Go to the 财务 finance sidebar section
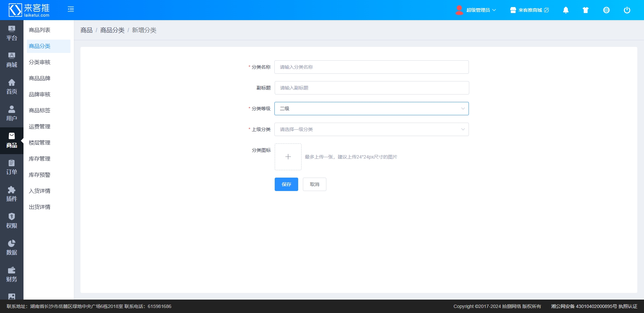 (12, 274)
